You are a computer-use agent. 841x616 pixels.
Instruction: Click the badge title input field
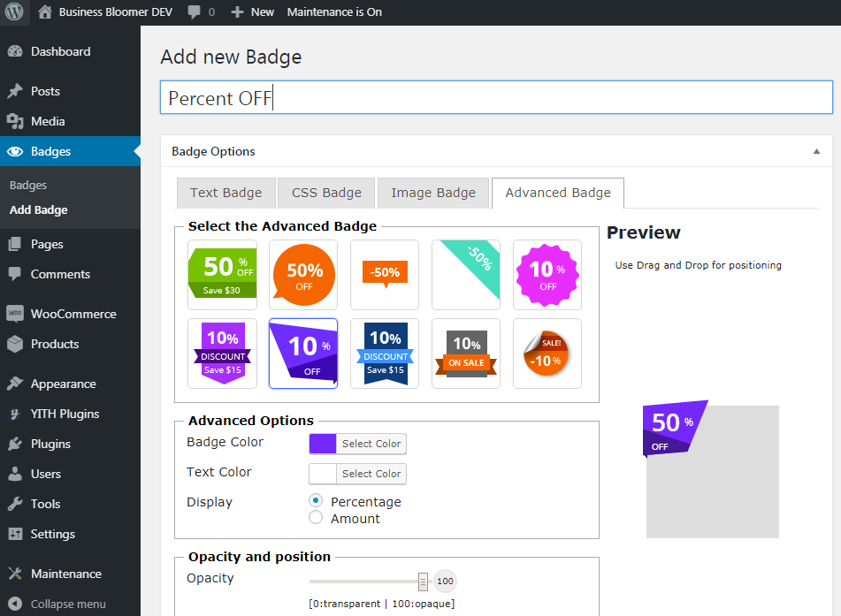495,98
